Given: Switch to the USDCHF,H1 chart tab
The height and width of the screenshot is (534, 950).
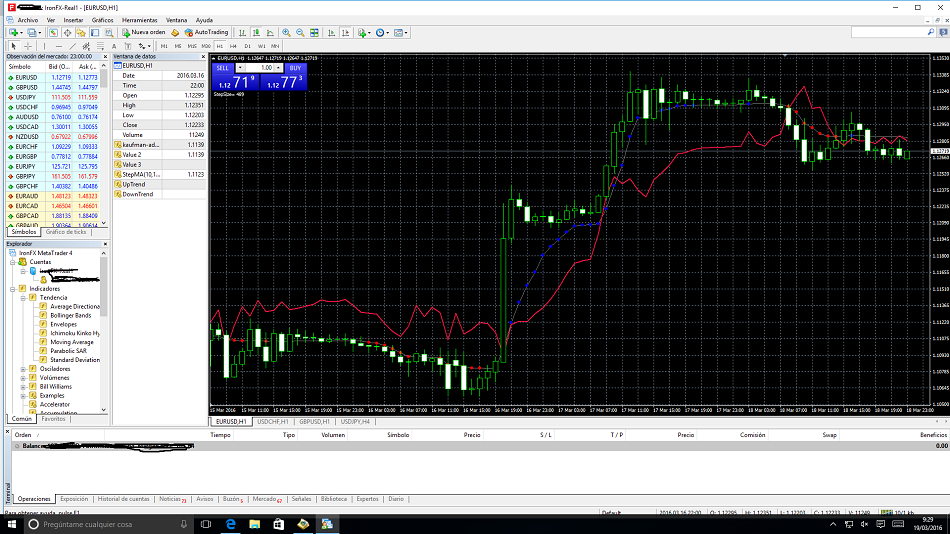Looking at the screenshot, I should pyautogui.click(x=270, y=422).
